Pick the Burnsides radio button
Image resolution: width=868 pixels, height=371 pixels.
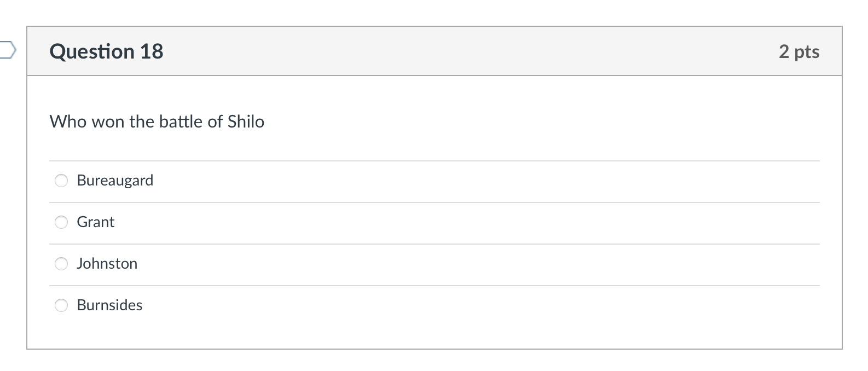pyautogui.click(x=61, y=305)
